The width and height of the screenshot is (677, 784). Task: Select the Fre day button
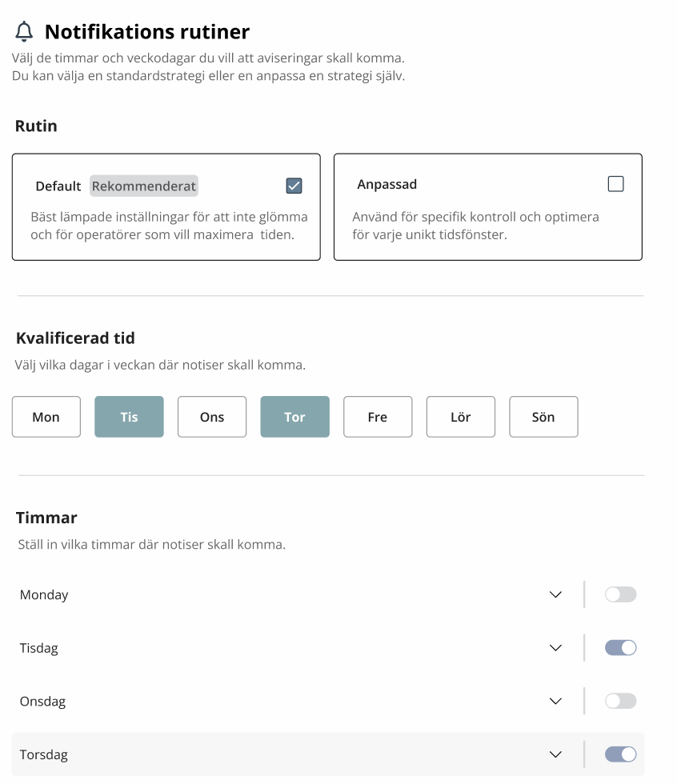378,417
